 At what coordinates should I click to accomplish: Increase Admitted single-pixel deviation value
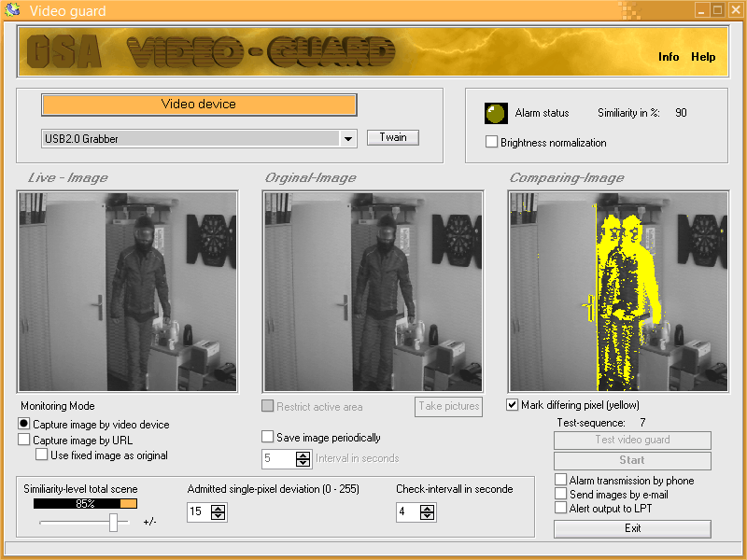218,509
